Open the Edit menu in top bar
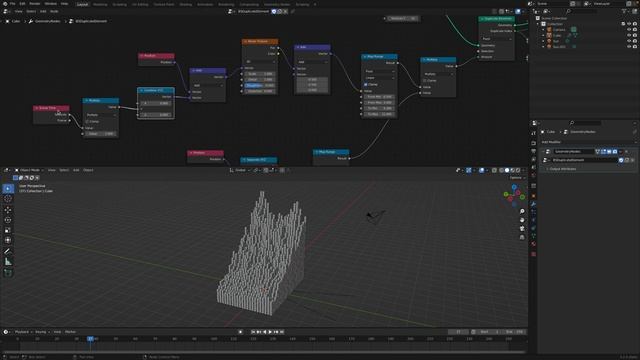 tap(22, 4)
